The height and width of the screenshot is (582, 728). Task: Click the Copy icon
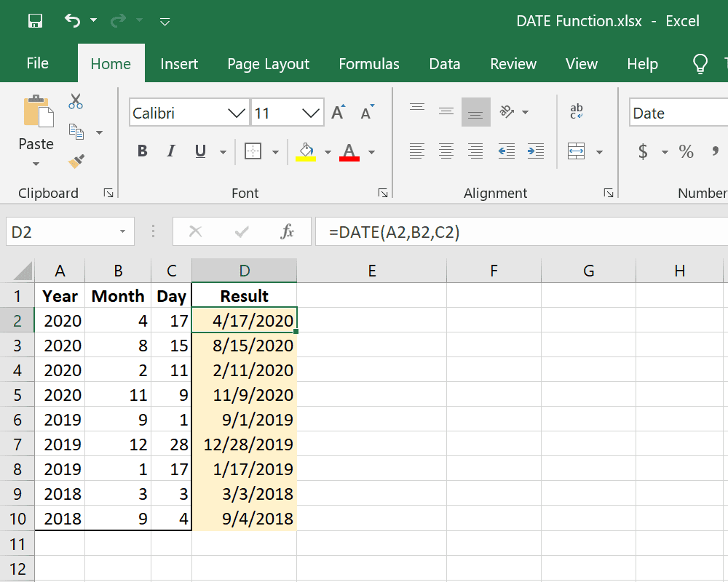click(x=76, y=132)
